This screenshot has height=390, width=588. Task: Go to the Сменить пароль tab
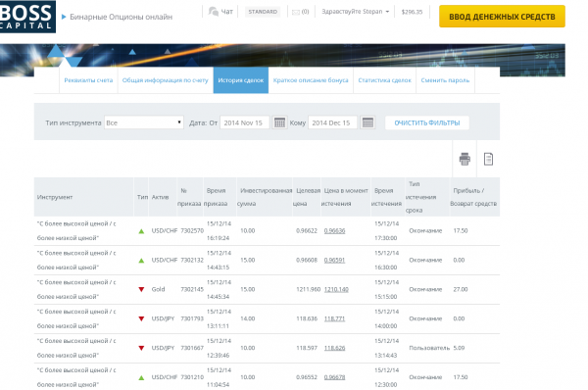pos(445,80)
